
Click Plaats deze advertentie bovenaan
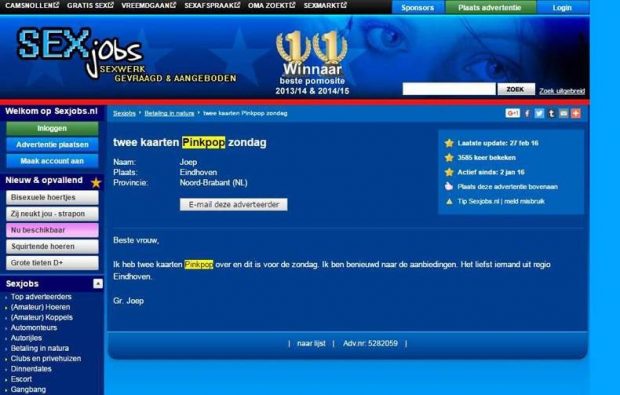[508, 187]
